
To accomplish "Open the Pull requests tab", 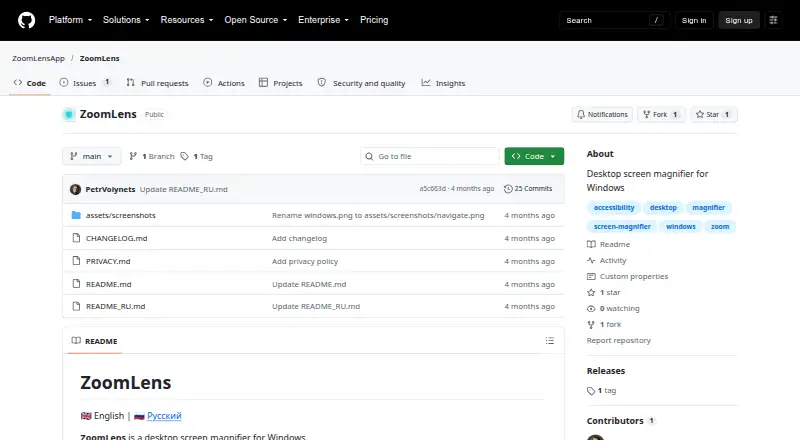I will coord(157,83).
